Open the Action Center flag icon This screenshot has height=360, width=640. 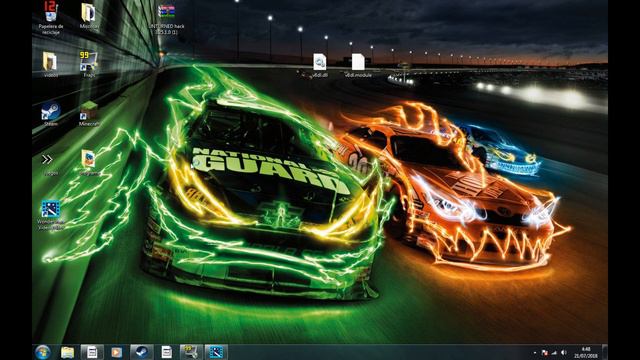coord(544,353)
